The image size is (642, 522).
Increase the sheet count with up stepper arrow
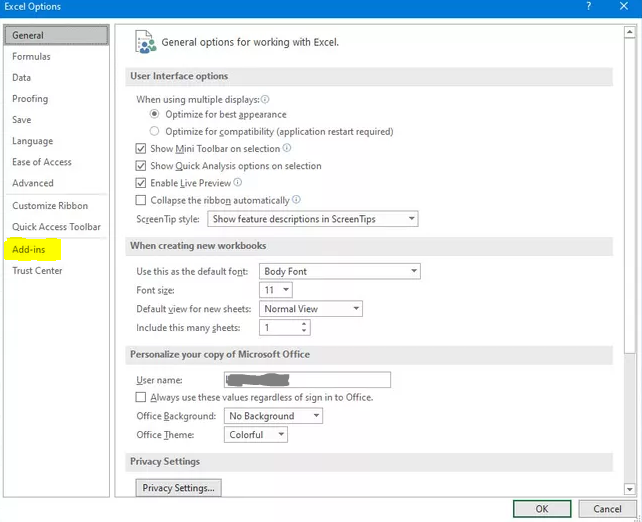(x=304, y=324)
